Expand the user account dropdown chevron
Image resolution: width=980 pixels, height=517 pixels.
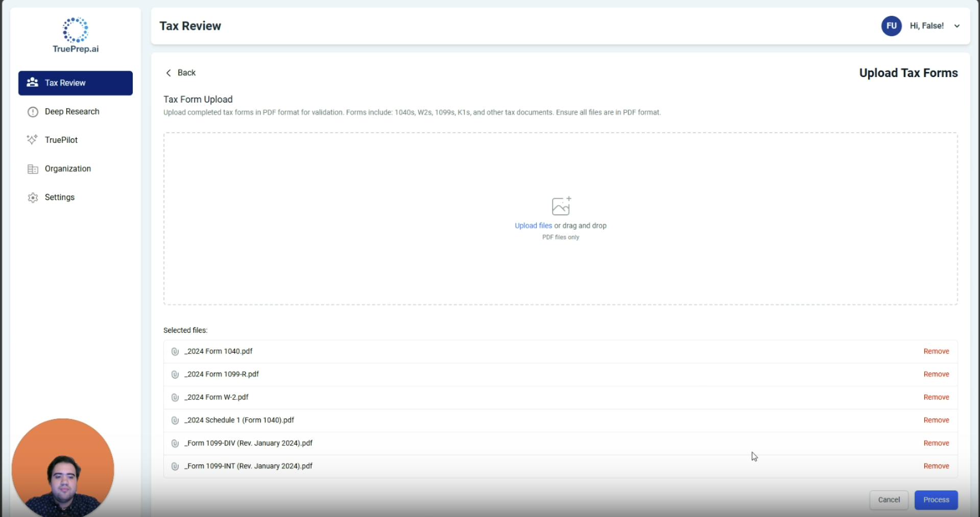(x=957, y=26)
